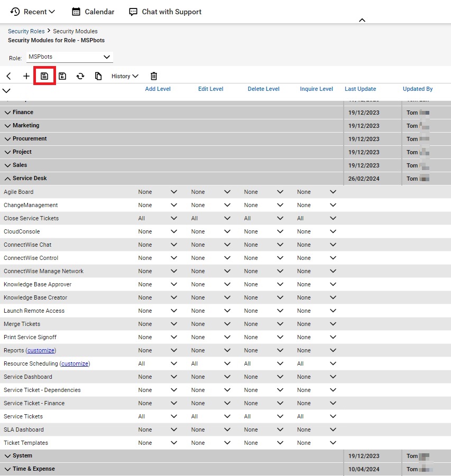Image resolution: width=451 pixels, height=476 pixels.
Task: Sort by the Last Update column header
Action: [x=360, y=89]
